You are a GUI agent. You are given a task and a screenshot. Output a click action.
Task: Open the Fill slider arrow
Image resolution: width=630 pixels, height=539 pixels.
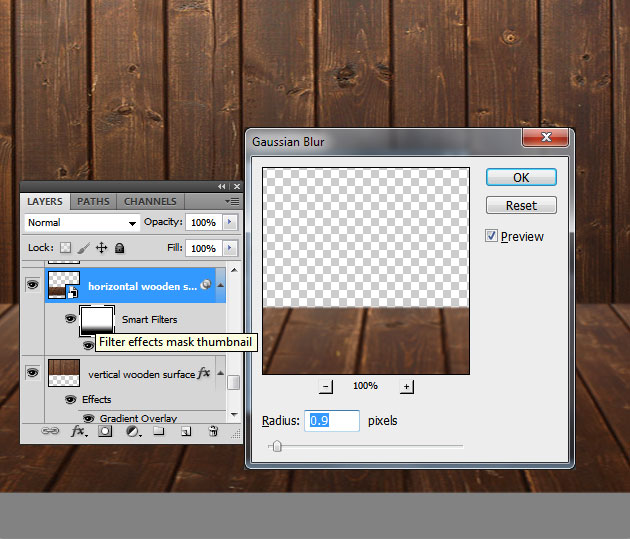coord(230,248)
